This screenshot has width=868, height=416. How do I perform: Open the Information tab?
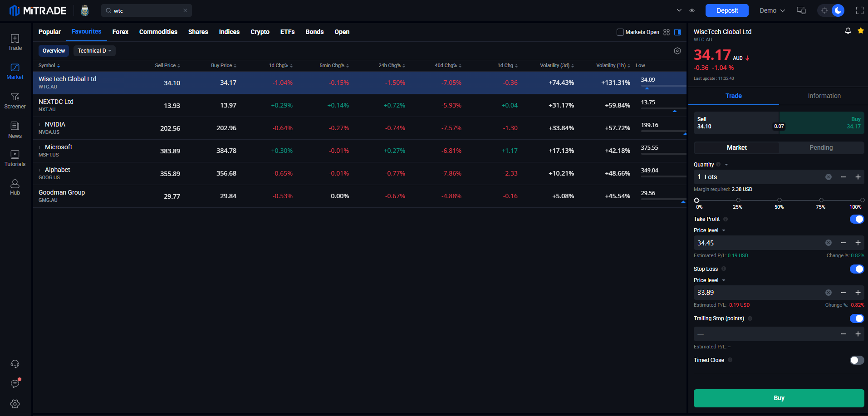(x=824, y=96)
